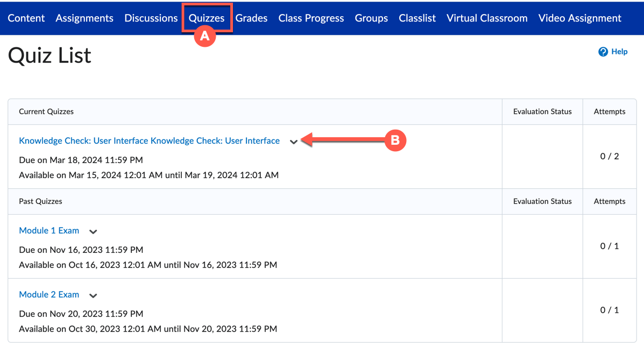Open the Module 2 Exam link
644x353 pixels.
49,294
